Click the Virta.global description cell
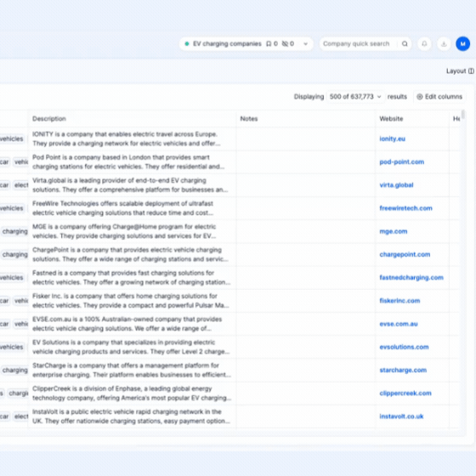Screen dimensions: 476x476 [132, 185]
